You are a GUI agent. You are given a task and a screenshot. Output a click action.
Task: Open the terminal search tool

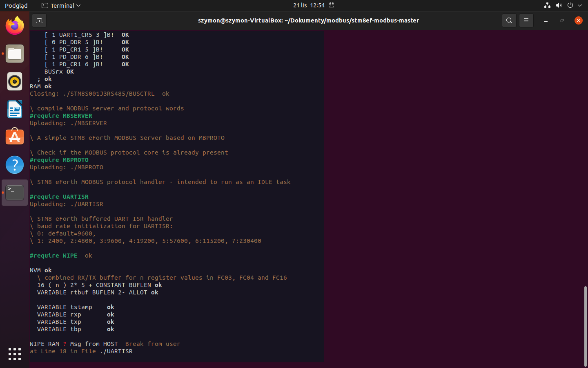click(x=509, y=20)
